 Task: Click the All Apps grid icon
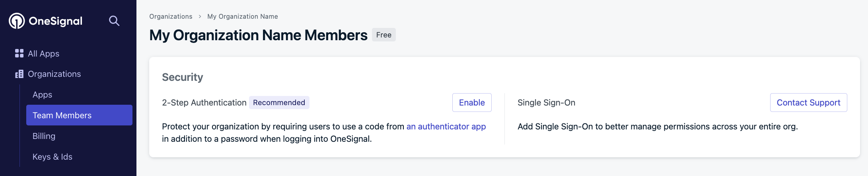click(x=19, y=53)
